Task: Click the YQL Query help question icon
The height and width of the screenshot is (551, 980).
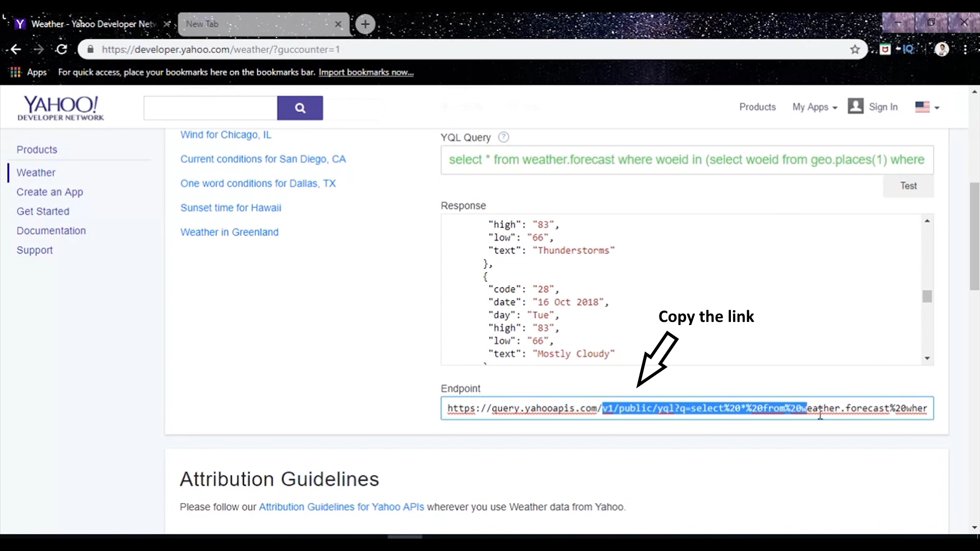Action: [503, 137]
